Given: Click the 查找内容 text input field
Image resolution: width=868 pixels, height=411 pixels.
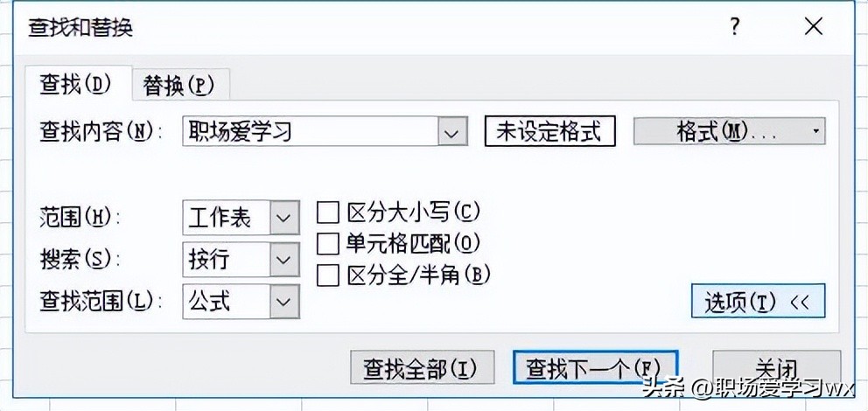Looking at the screenshot, I should pyautogui.click(x=311, y=132).
